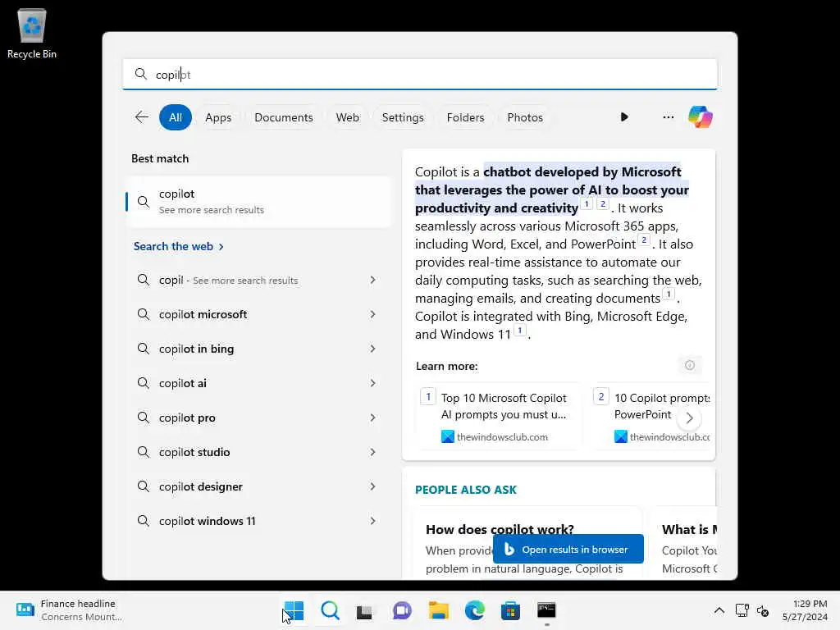Select 'copilot ai' search suggestion text
Screen dimensions: 840x630
pos(183,383)
